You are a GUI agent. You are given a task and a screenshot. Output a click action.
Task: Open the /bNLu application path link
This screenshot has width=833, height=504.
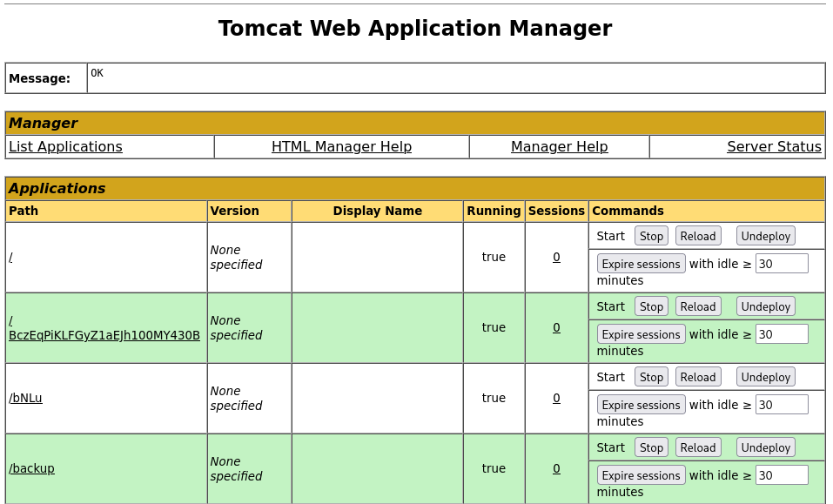tap(26, 398)
